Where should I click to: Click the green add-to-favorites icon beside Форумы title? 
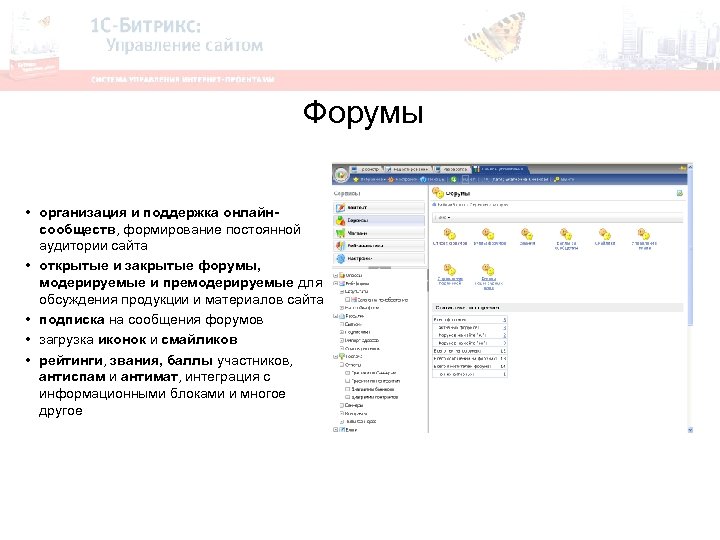click(x=680, y=193)
